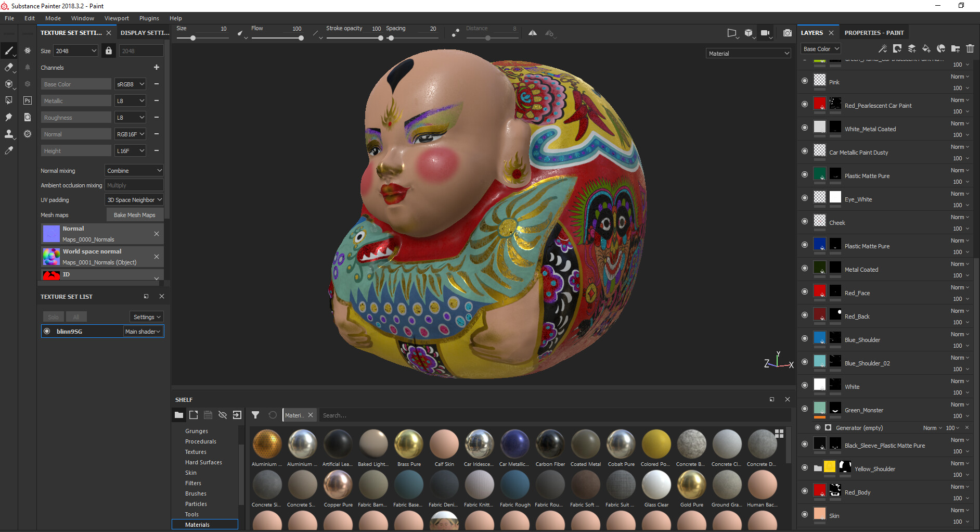Image resolution: width=980 pixels, height=532 pixels.
Task: Click the brush Size slider handle
Action: 193,38
